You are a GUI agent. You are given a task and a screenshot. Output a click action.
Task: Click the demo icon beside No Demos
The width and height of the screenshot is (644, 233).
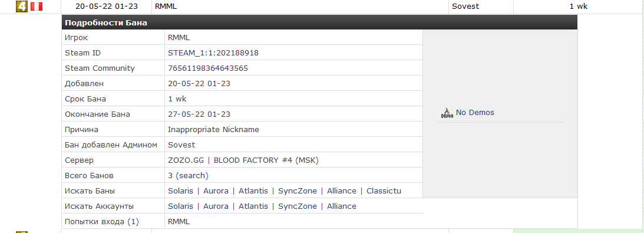coord(447,113)
